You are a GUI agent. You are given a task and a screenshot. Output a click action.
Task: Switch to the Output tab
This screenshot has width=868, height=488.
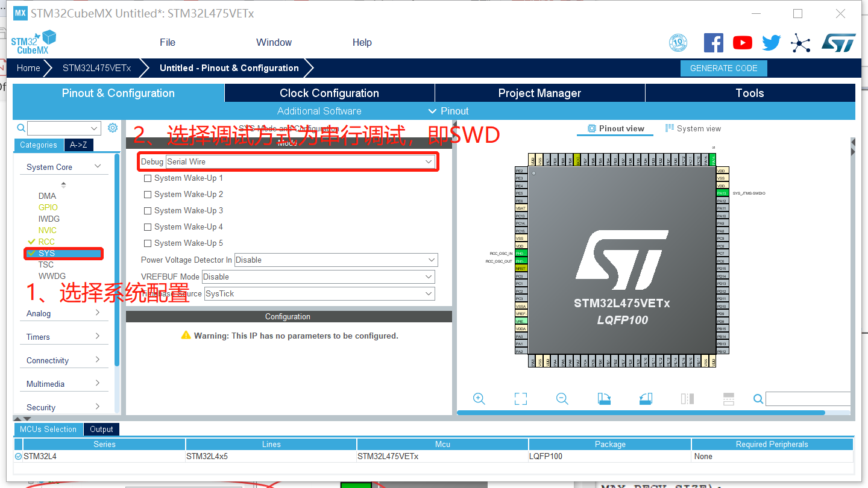click(x=101, y=429)
